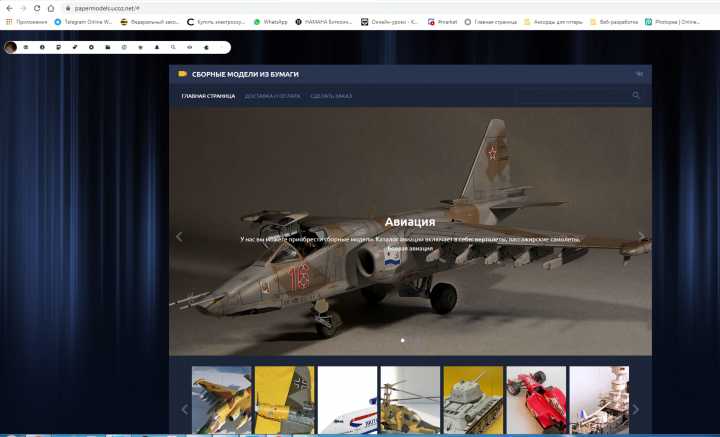Click the browser back arrow
This screenshot has width=720, height=437.
click(9, 8)
